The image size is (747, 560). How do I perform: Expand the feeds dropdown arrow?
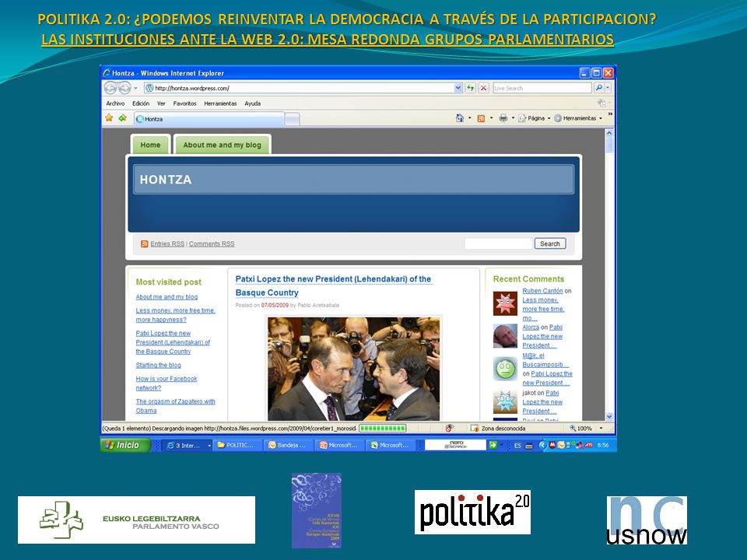pyautogui.click(x=491, y=118)
